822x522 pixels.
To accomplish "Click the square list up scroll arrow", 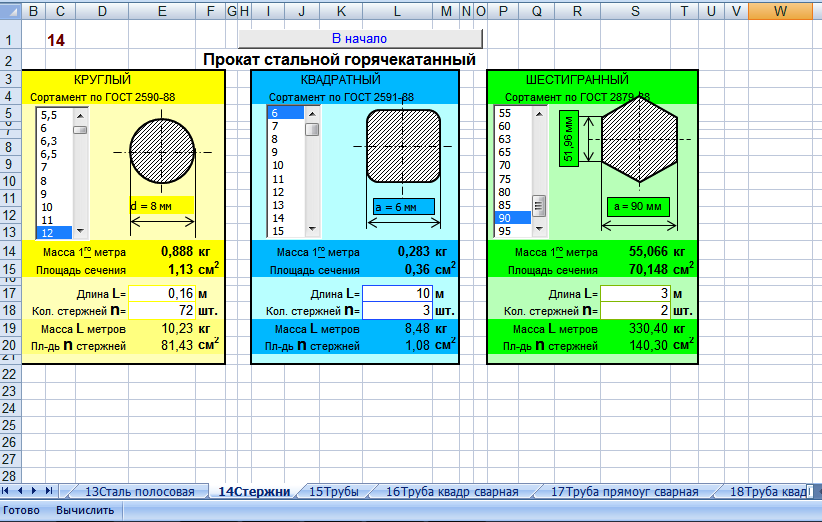I will click(x=312, y=113).
